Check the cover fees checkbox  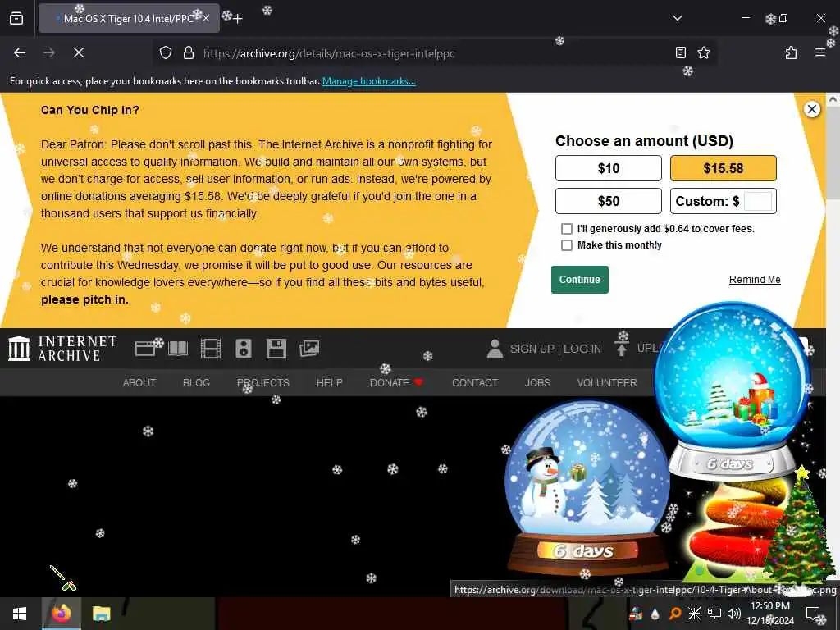566,229
